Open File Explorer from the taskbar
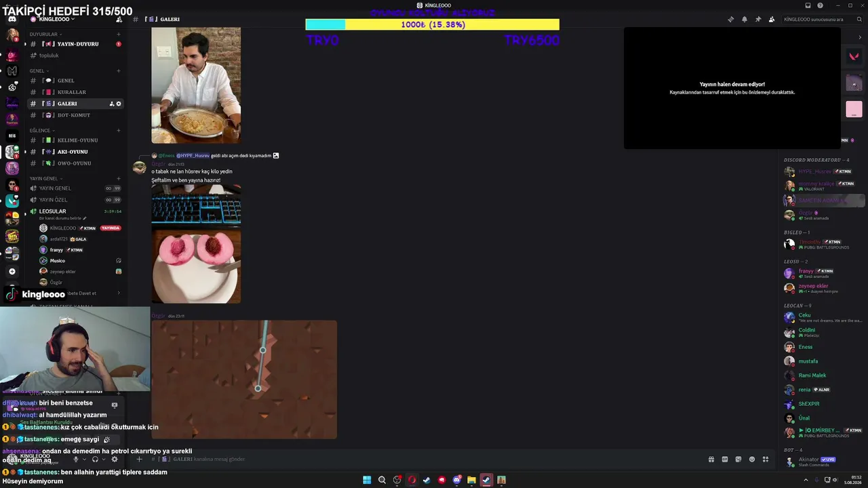This screenshot has height=488, width=868. pyautogui.click(x=471, y=480)
